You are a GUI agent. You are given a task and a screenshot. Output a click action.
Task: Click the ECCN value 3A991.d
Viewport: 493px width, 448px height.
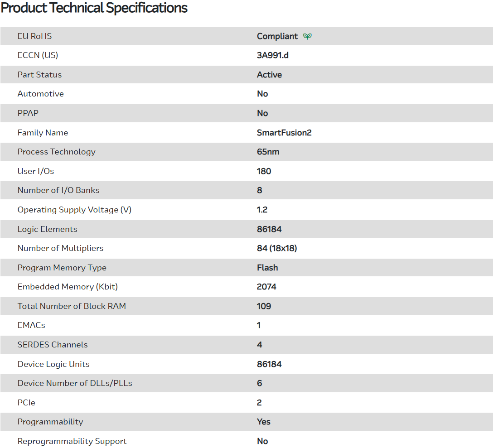coord(272,55)
